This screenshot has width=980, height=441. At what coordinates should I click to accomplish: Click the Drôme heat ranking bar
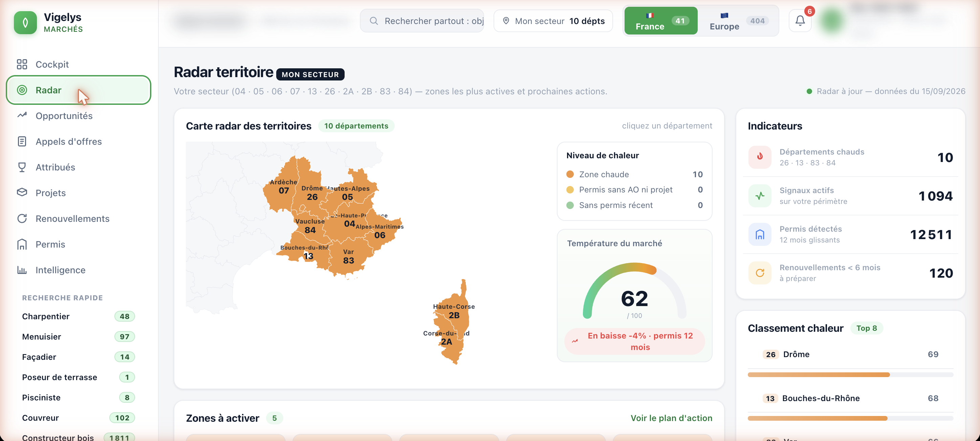coord(850,374)
